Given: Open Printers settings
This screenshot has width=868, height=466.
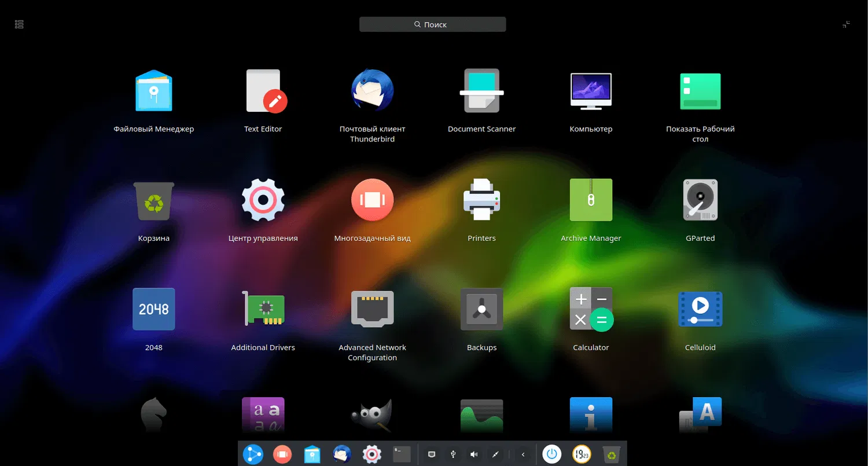Looking at the screenshot, I should [481, 200].
